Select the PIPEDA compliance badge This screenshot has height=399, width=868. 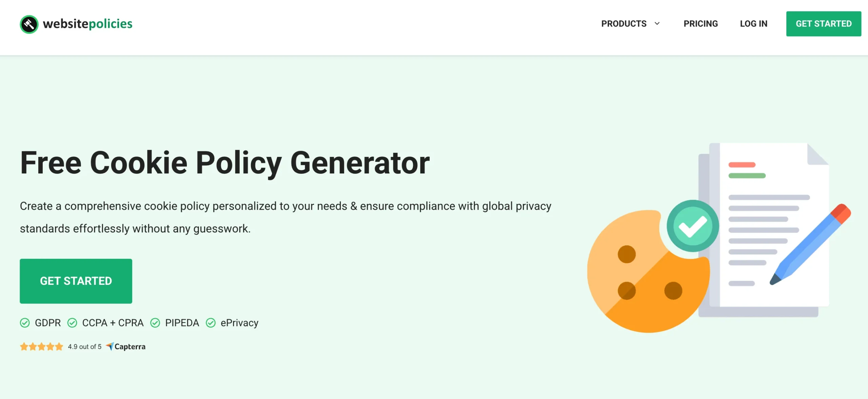pos(176,323)
